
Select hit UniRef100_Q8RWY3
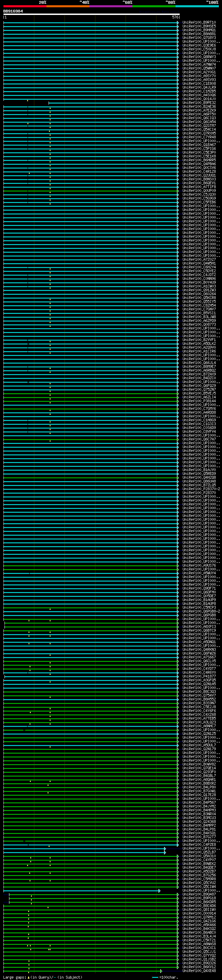199,57
